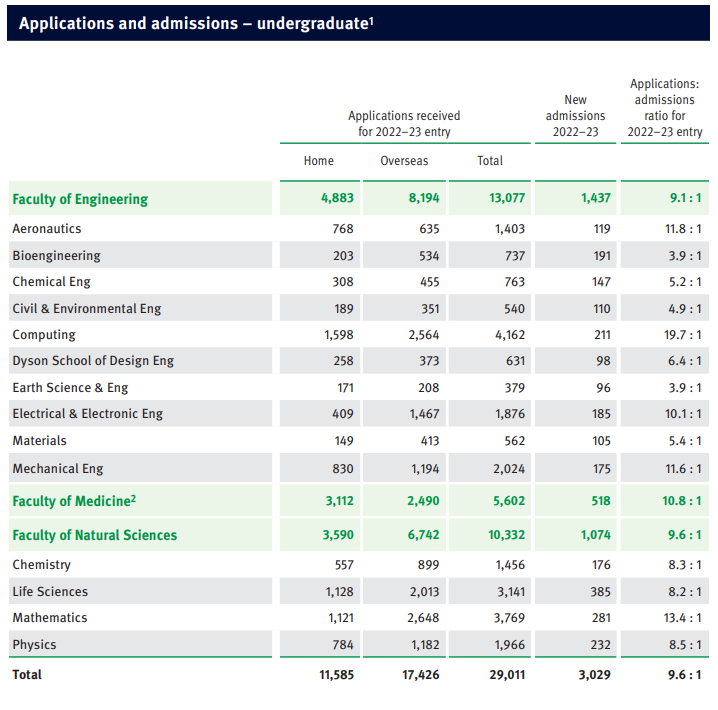Click Civil & Environmental ratio 4.9 : 1
Image resolution: width=718 pixels, height=710 pixels.
click(x=685, y=309)
